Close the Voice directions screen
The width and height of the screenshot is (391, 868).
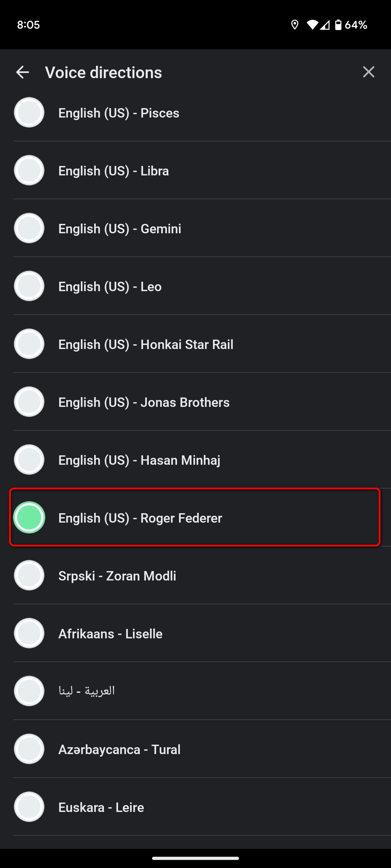[369, 72]
